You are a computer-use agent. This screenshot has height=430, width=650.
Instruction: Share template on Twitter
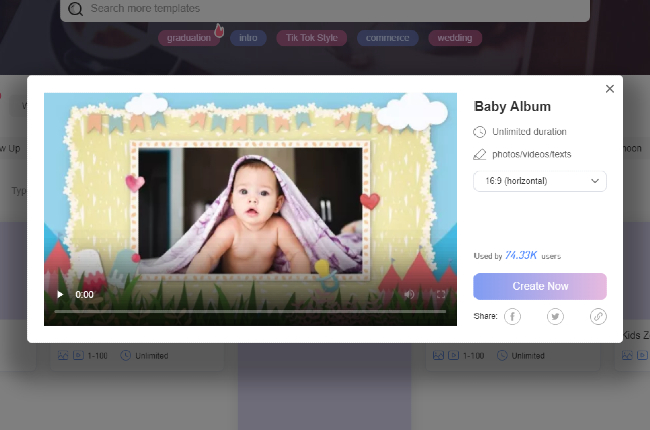[555, 316]
